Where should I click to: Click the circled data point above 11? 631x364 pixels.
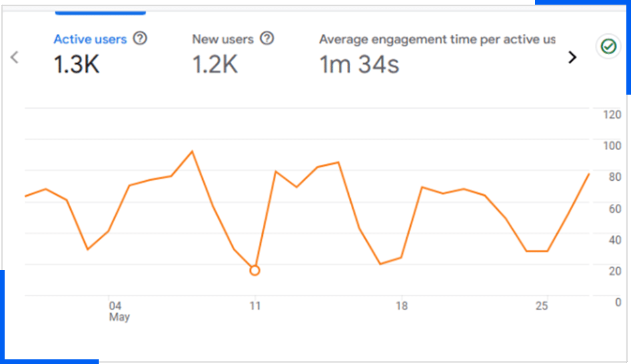point(254,270)
